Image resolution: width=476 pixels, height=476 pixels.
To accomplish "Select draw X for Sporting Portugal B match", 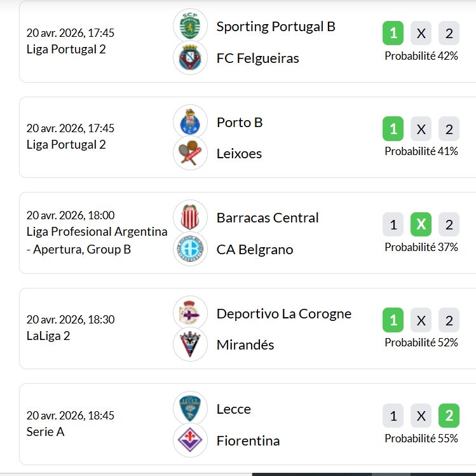I will pyautogui.click(x=421, y=34).
